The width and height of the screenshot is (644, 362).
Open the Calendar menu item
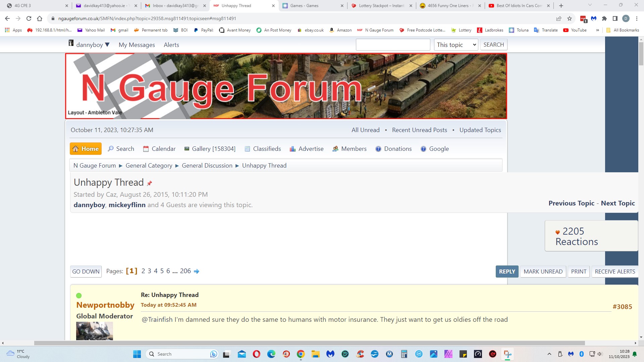coord(159,149)
